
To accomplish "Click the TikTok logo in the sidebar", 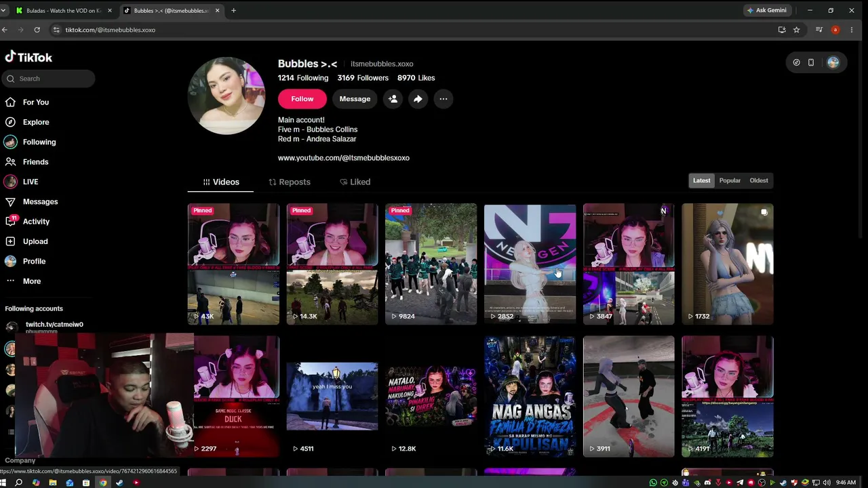I will (28, 57).
